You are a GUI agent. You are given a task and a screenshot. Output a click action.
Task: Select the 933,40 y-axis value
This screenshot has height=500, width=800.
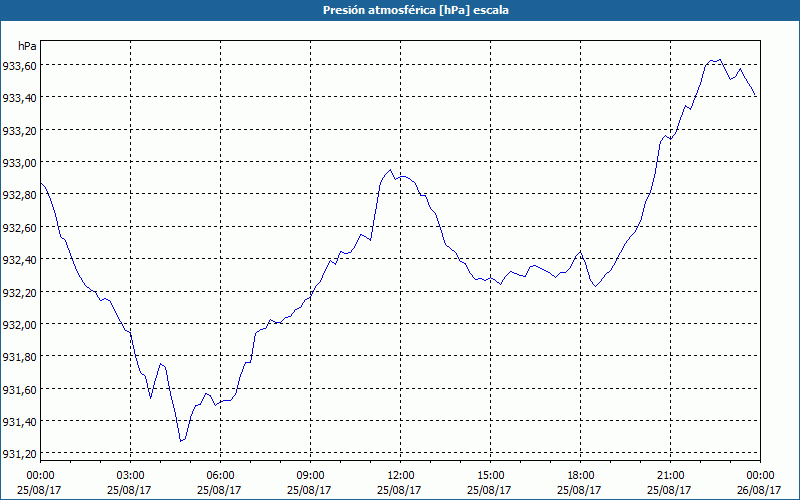coord(19,98)
